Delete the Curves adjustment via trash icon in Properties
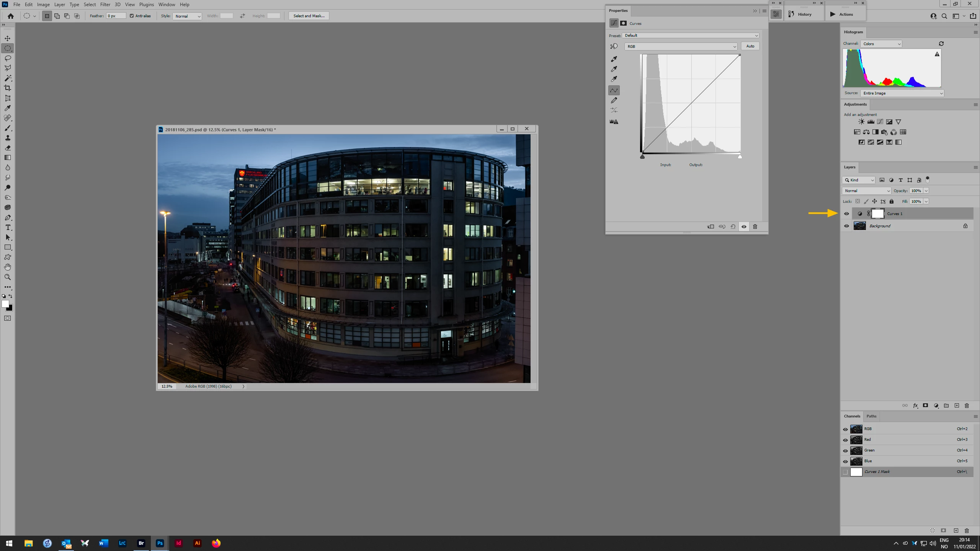The width and height of the screenshot is (980, 551). [755, 227]
